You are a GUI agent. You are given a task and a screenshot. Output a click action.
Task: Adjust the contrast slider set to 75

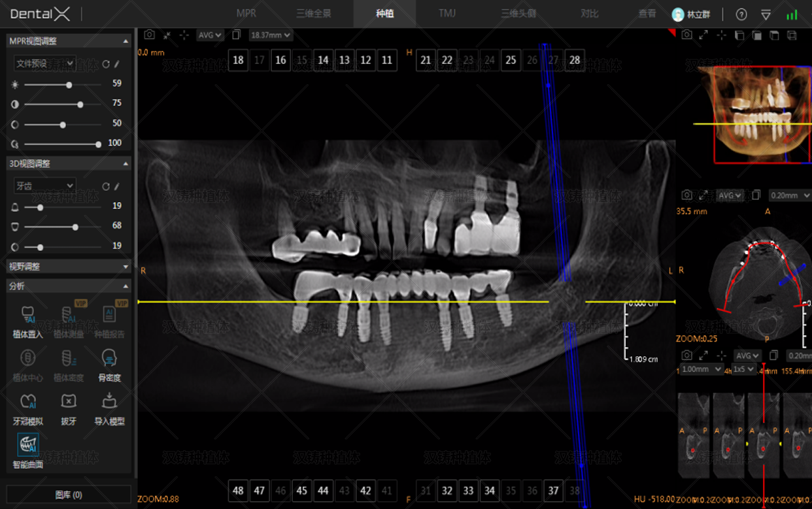(63, 104)
